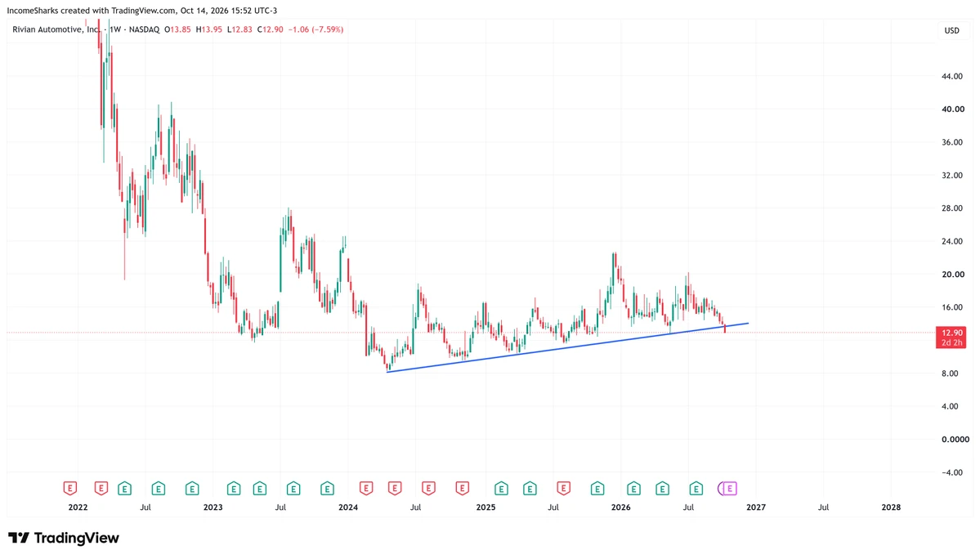
Task: Click the 44.00 price axis label
Action: click(952, 76)
